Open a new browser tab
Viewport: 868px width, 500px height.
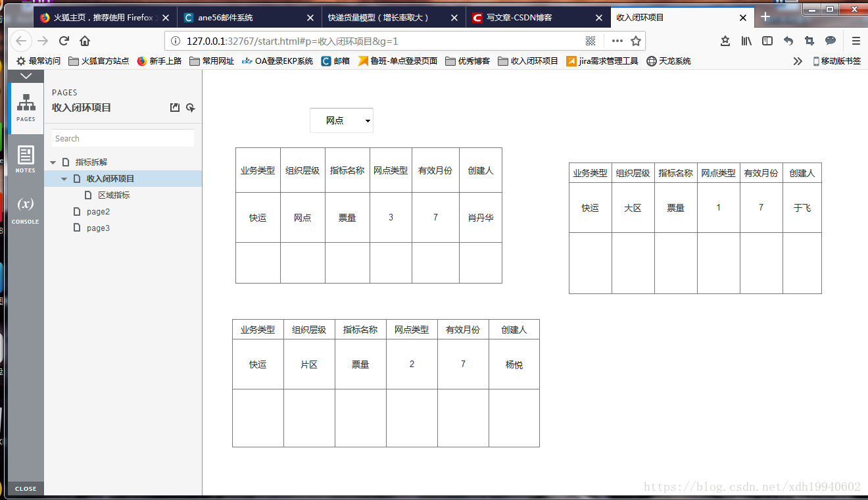765,17
